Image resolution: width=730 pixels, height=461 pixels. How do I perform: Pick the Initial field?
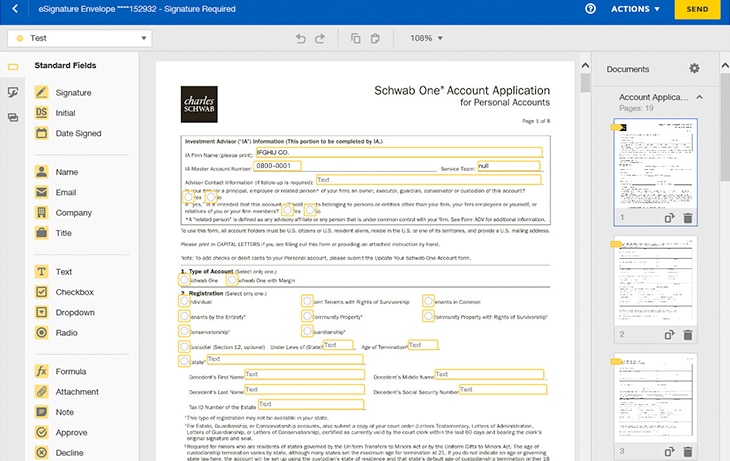[x=55, y=113]
